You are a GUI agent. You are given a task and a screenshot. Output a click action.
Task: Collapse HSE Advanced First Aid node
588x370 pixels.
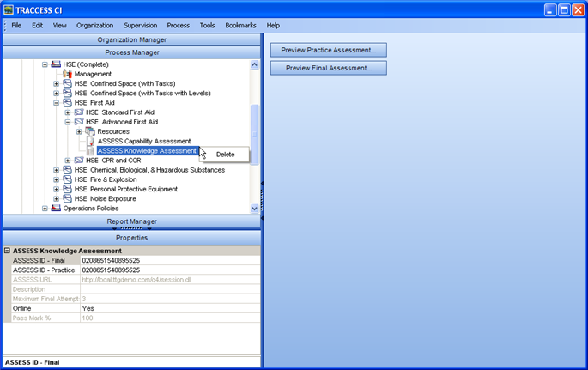[x=68, y=122]
